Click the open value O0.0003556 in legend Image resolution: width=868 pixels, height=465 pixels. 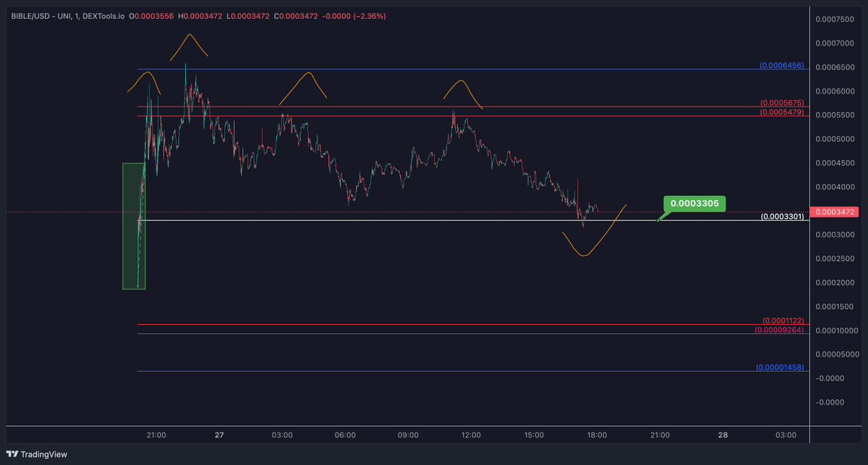point(150,14)
